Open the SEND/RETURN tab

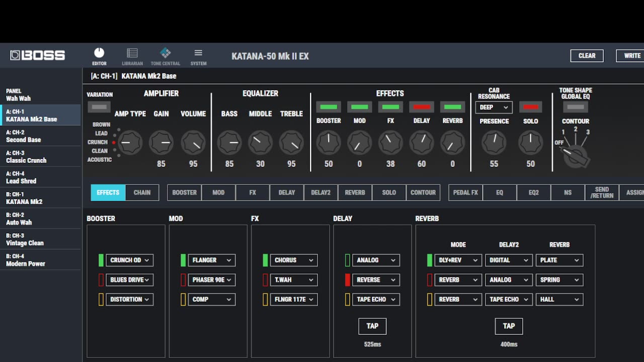tap(602, 193)
